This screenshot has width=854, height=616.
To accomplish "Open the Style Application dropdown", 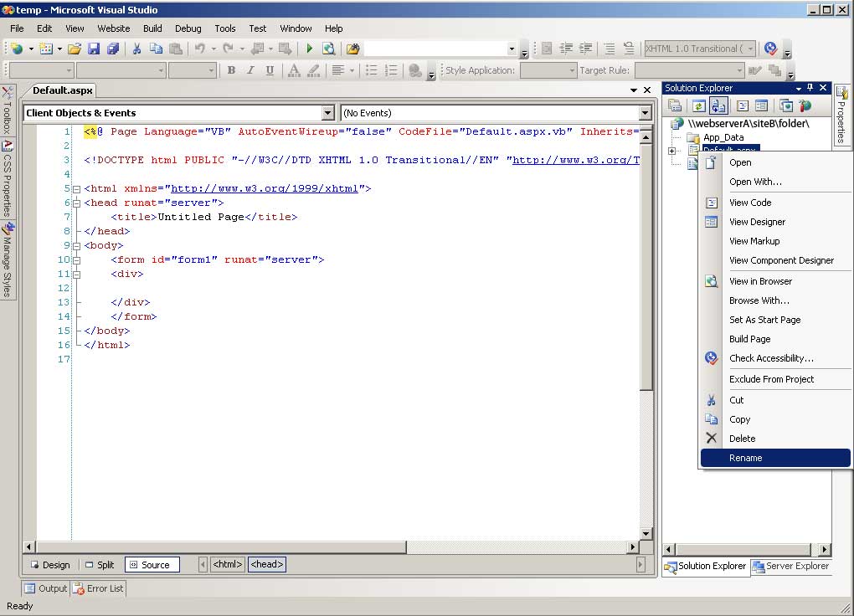I will tap(572, 70).
